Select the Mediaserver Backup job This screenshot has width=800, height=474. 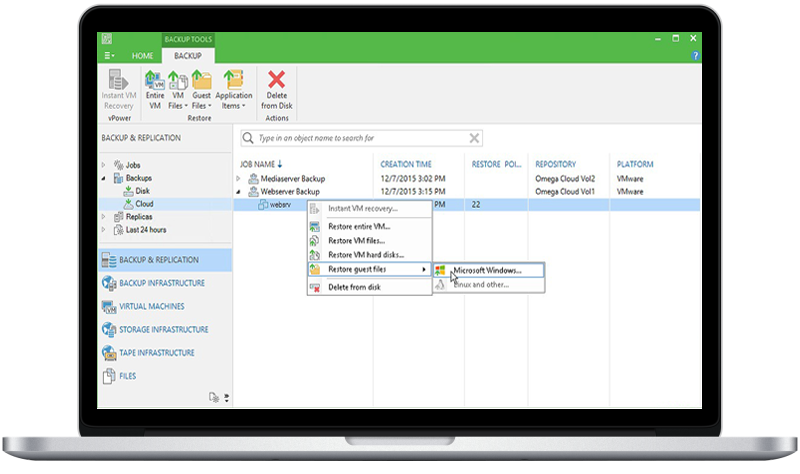click(292, 179)
